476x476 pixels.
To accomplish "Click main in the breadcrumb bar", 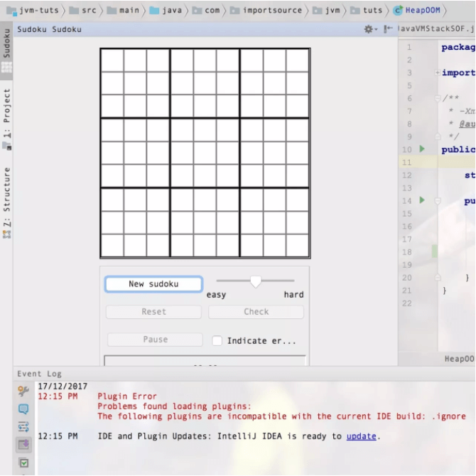I will (x=123, y=11).
